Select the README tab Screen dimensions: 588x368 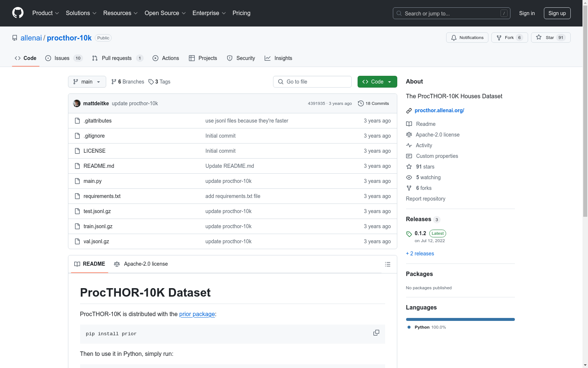[x=90, y=264]
